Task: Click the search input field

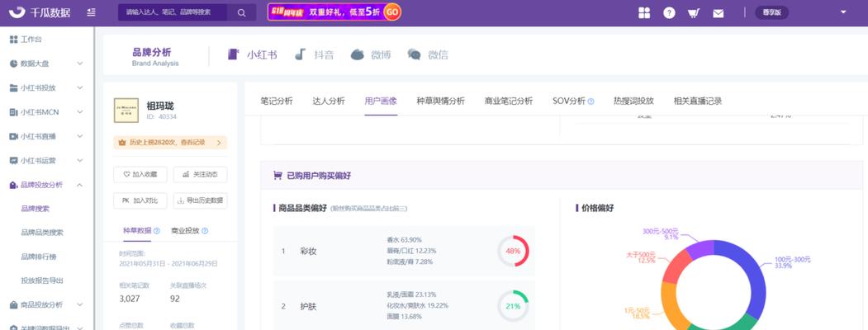Action: [x=173, y=12]
